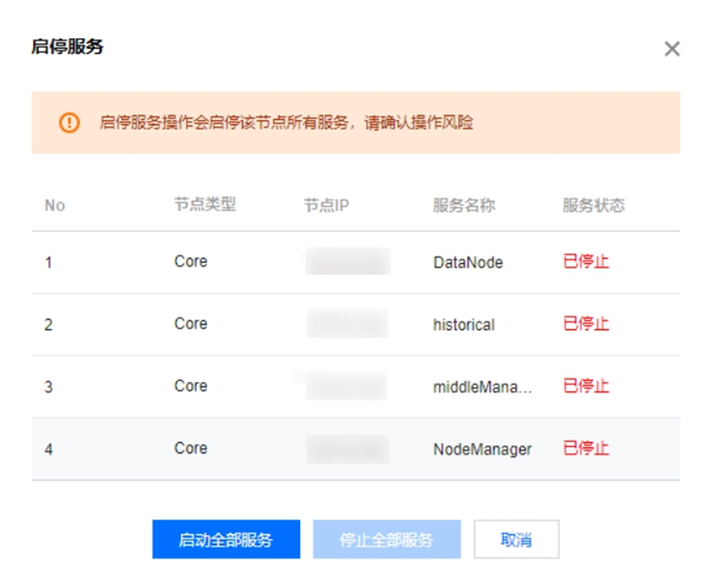Click the 服务状态 column header
Image resolution: width=712 pixels, height=588 pixels.
pos(593,205)
